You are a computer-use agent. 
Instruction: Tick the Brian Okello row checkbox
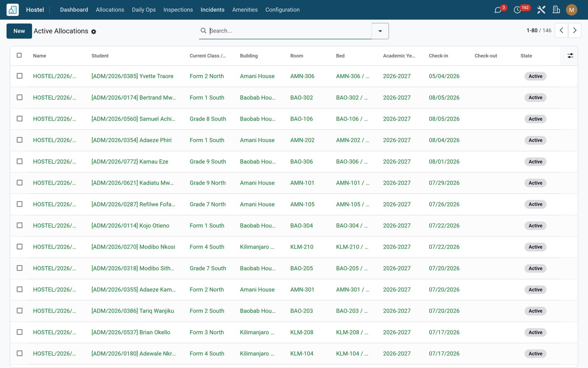click(x=19, y=332)
